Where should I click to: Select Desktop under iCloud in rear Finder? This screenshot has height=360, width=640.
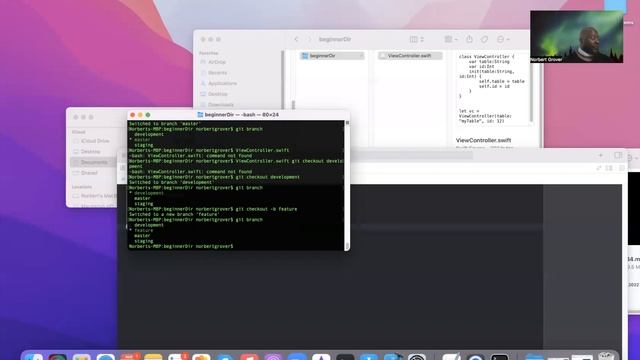(87, 151)
